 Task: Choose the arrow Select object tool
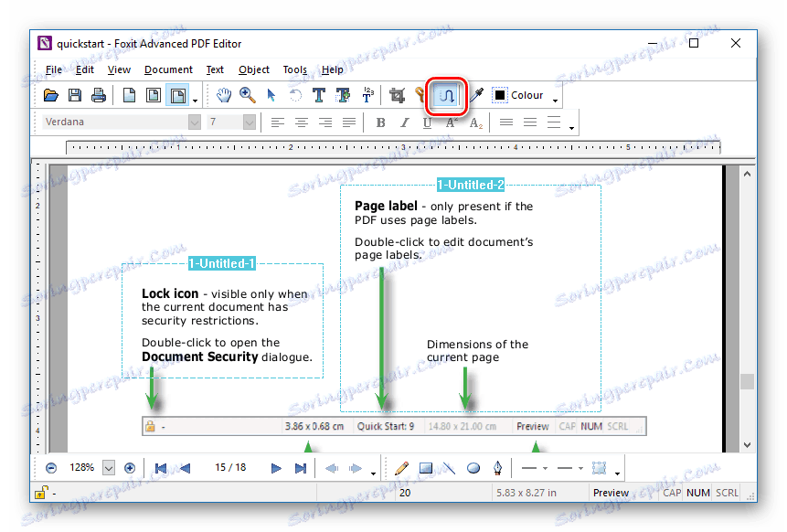[271, 95]
